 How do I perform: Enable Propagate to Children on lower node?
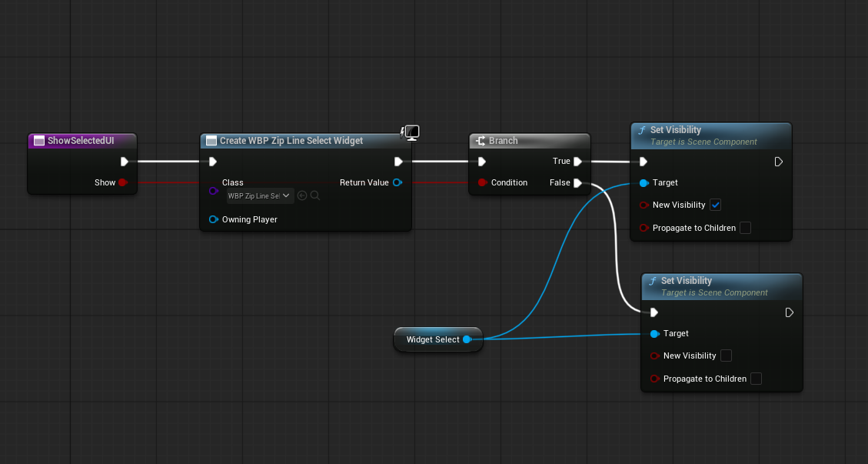click(x=757, y=379)
